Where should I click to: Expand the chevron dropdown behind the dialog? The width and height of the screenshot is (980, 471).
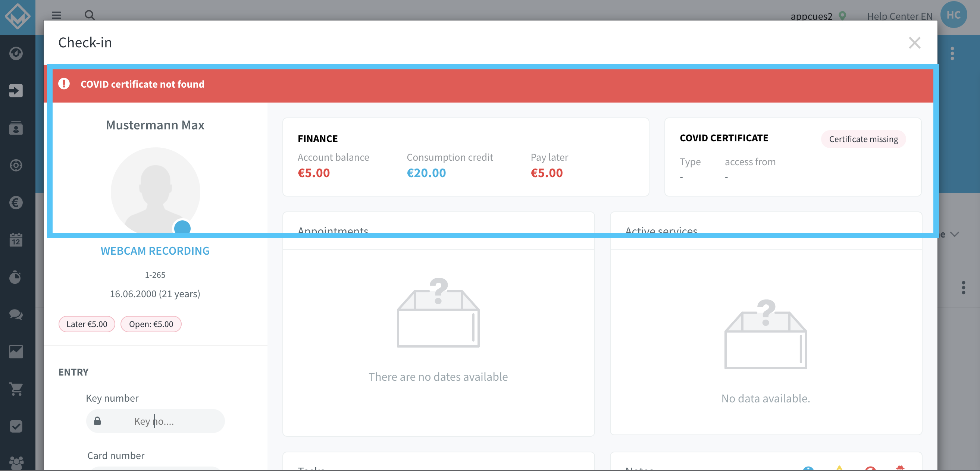954,234
